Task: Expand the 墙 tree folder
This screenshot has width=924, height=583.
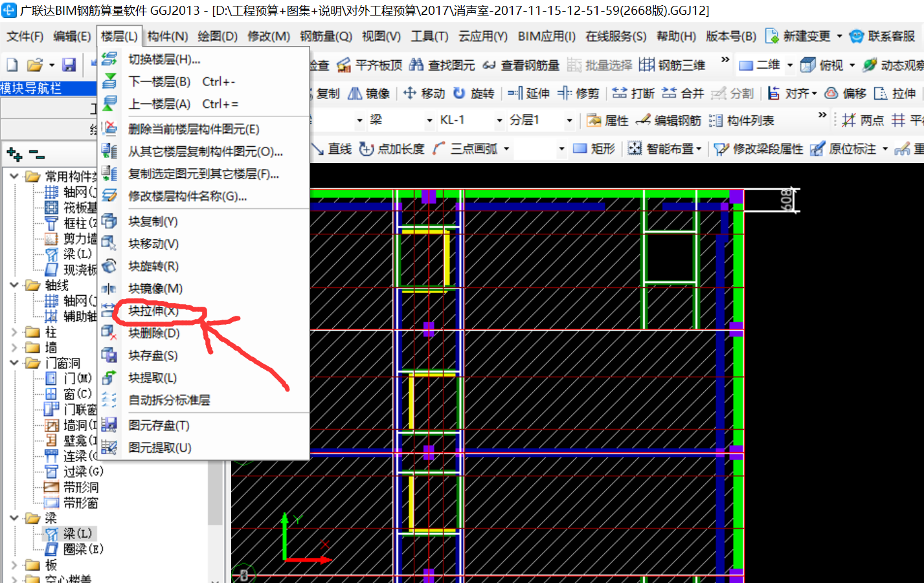Action: 14,347
